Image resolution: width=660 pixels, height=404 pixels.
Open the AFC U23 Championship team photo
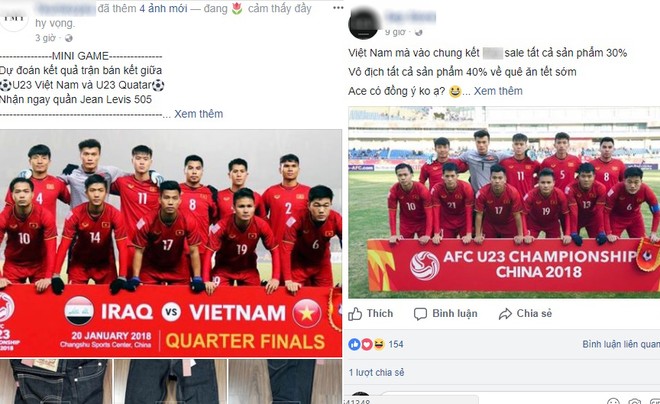click(x=504, y=202)
